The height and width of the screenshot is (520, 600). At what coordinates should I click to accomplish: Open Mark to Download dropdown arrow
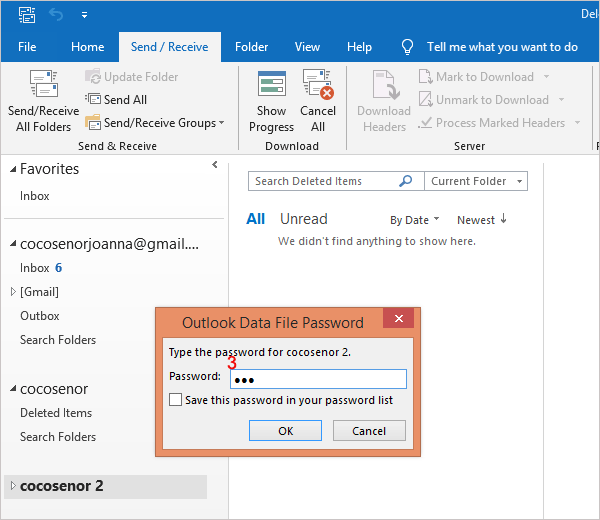click(546, 77)
